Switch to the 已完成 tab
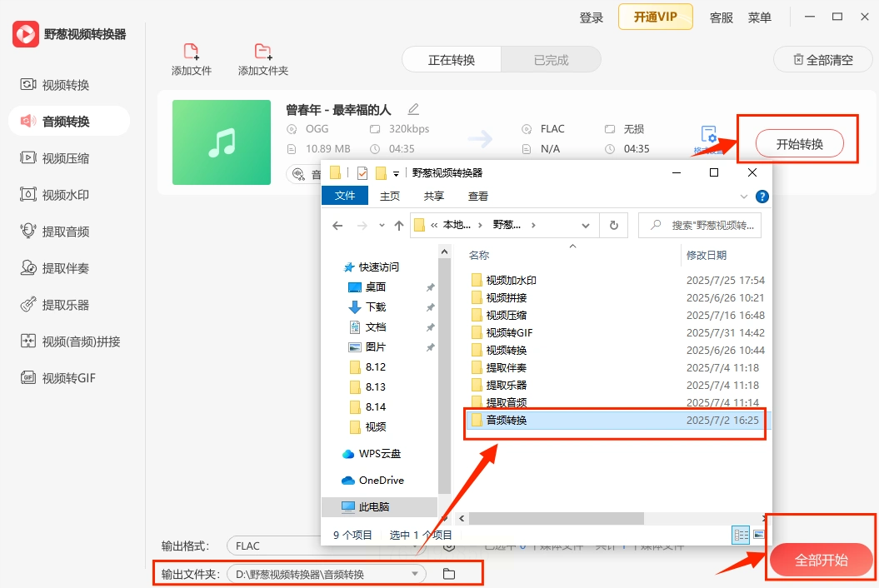The width and height of the screenshot is (879, 588). click(551, 60)
